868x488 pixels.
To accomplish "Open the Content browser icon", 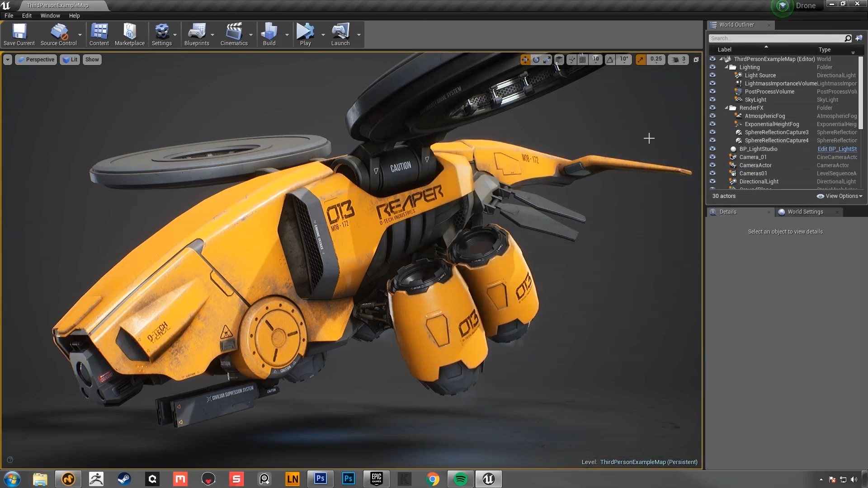I will [99, 32].
